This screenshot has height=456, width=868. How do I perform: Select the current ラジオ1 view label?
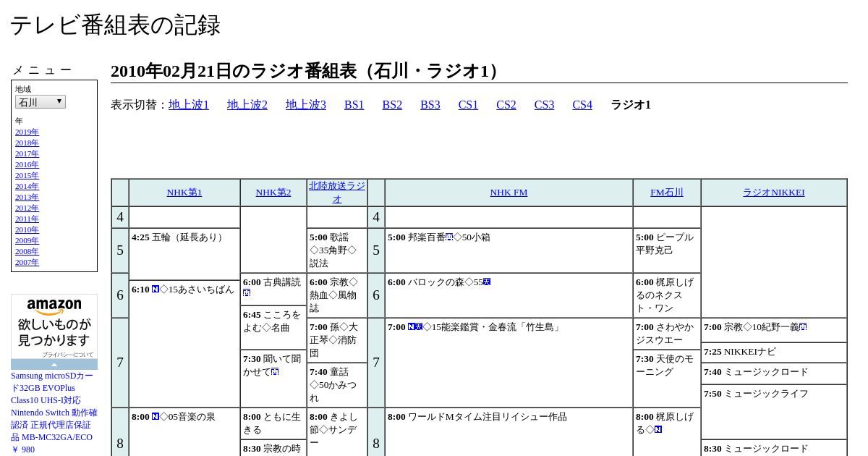[x=631, y=105]
